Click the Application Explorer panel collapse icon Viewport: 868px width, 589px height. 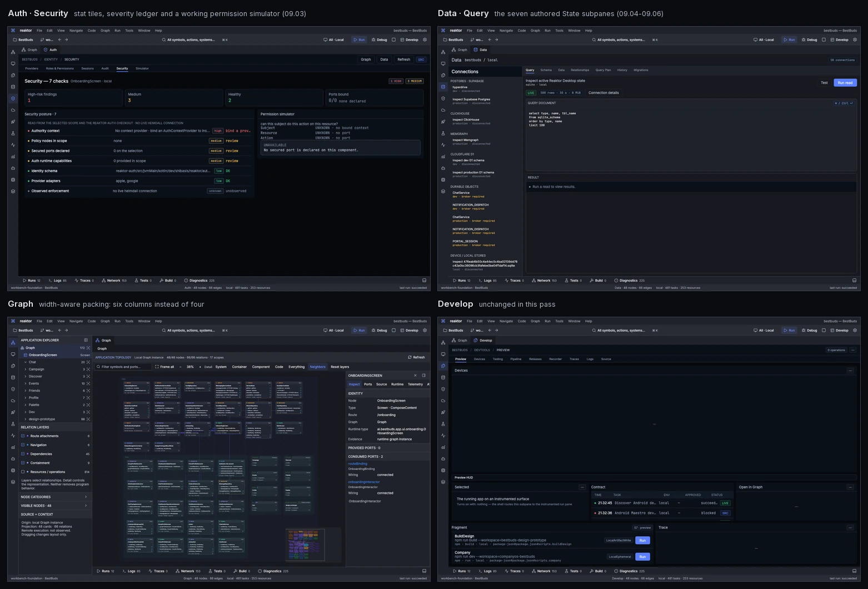coord(86,340)
